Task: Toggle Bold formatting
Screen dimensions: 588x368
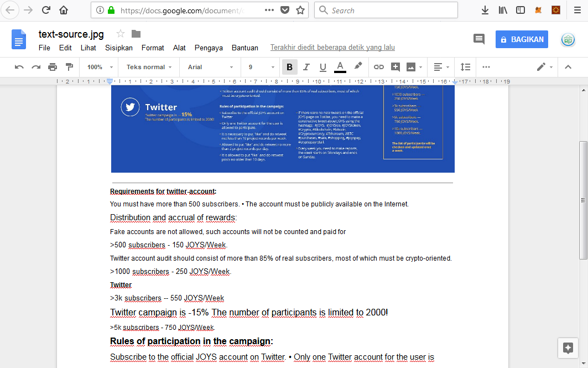Action: pos(289,67)
